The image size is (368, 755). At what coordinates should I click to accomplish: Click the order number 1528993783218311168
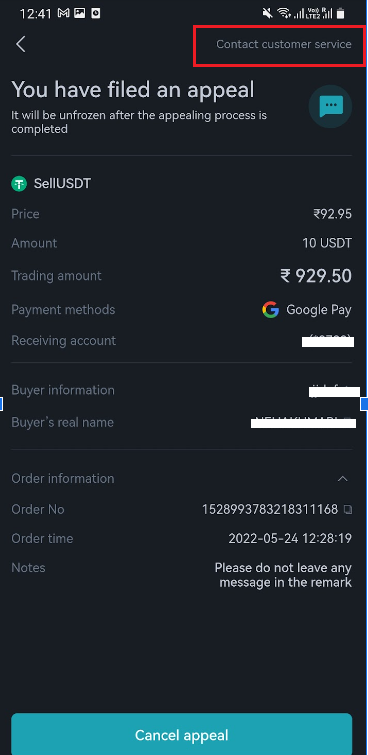pos(270,509)
